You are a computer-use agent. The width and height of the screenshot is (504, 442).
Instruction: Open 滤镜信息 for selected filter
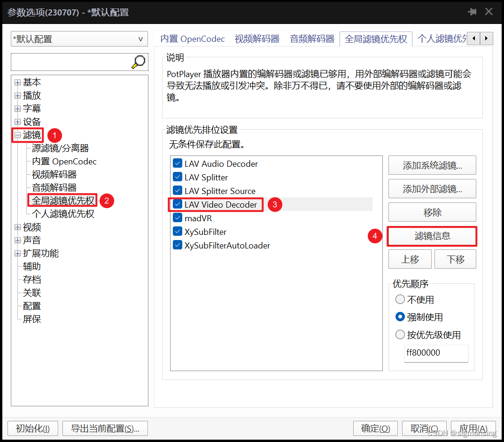click(432, 236)
